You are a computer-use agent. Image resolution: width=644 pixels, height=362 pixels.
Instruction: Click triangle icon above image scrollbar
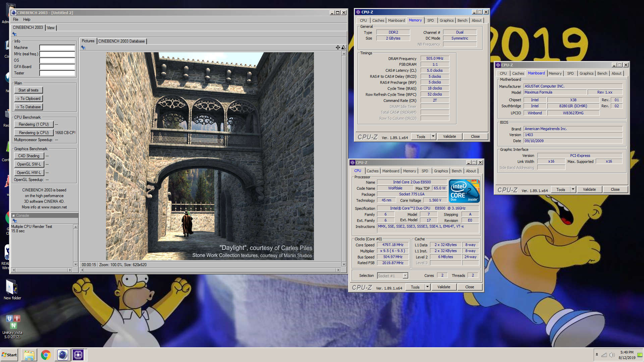point(343,48)
